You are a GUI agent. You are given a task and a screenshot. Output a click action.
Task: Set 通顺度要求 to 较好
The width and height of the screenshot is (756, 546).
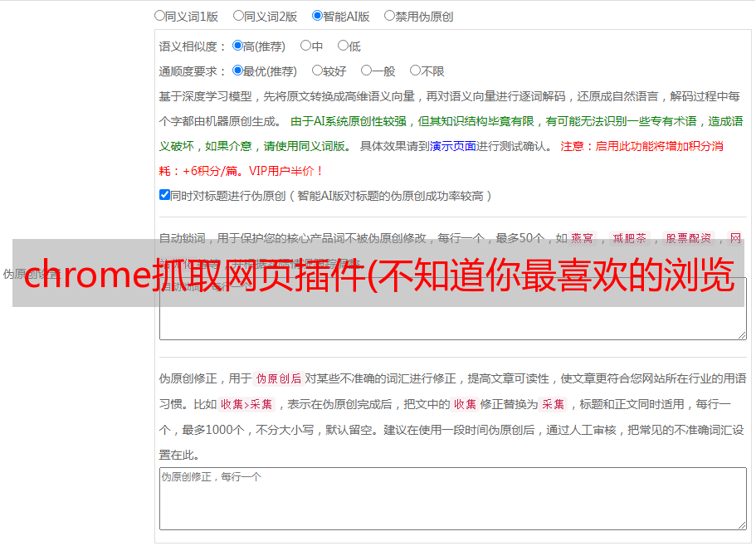[x=317, y=71]
